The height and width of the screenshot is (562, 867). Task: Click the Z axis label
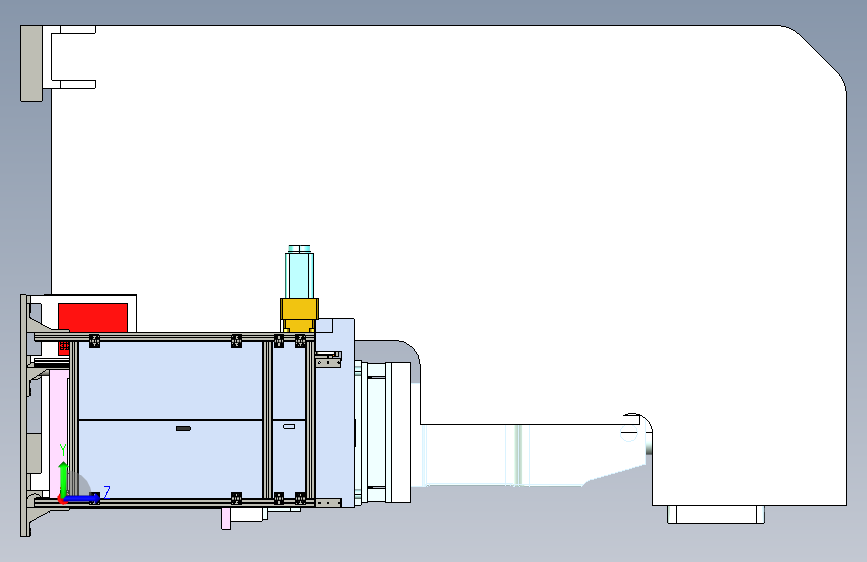(107, 492)
